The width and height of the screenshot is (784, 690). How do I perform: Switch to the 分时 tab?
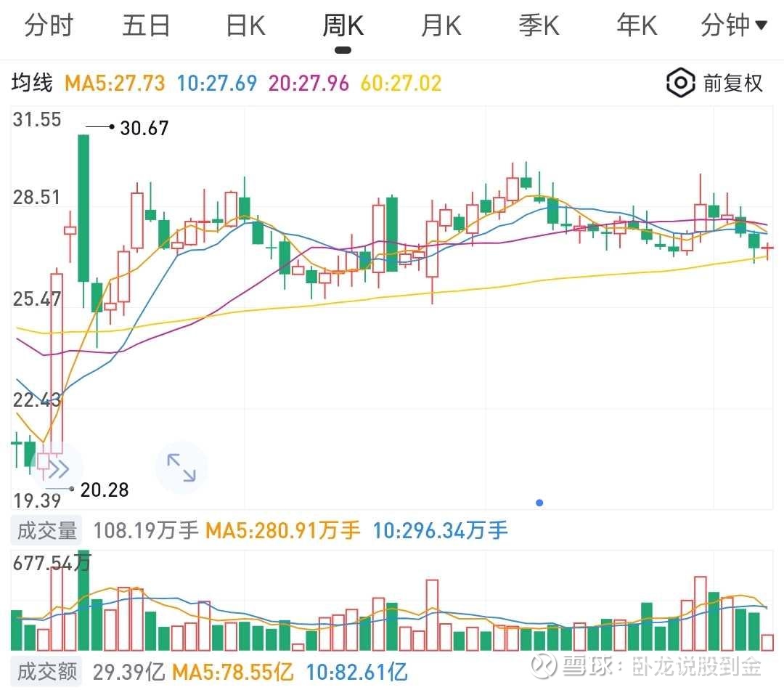[x=49, y=26]
